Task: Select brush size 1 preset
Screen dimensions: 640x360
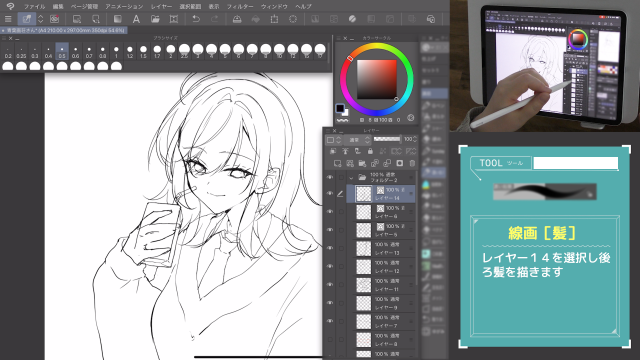Action: [x=116, y=51]
